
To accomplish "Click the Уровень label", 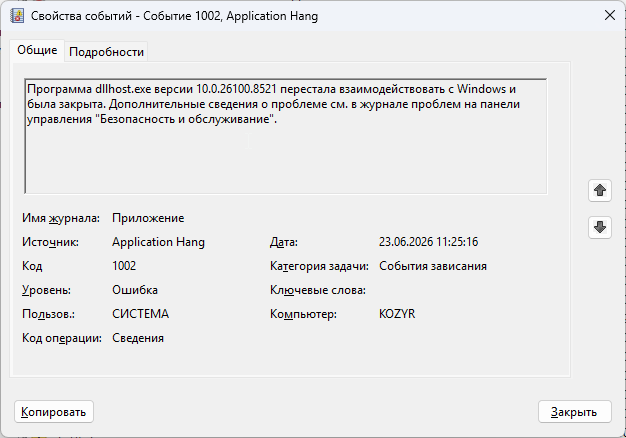I will (46, 290).
